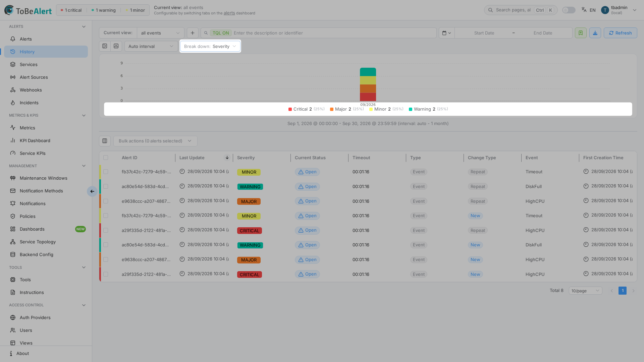Image resolution: width=644 pixels, height=362 pixels.
Task: Open the Break down Severity dropdown
Action: tap(210, 46)
